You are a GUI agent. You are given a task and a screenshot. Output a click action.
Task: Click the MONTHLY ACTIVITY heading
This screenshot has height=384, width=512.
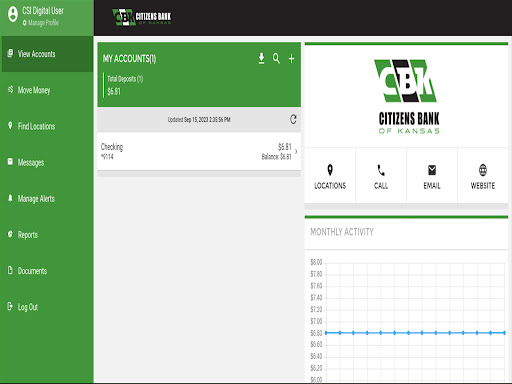click(x=342, y=232)
